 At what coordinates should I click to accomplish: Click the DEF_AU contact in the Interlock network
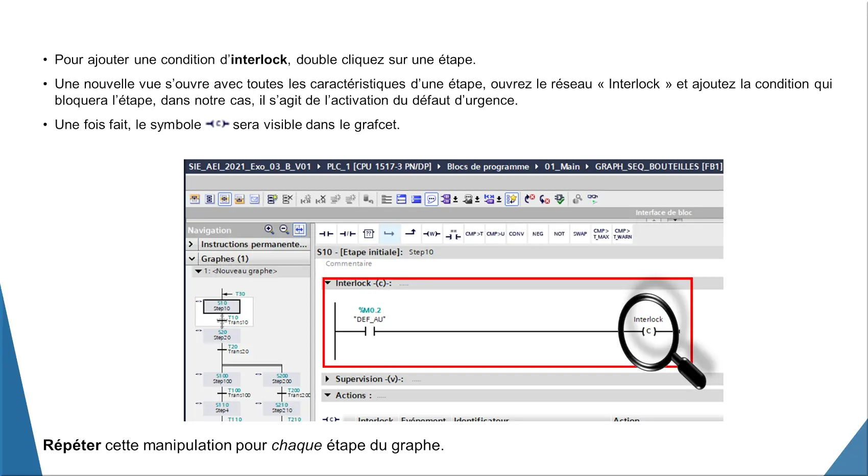pos(370,331)
